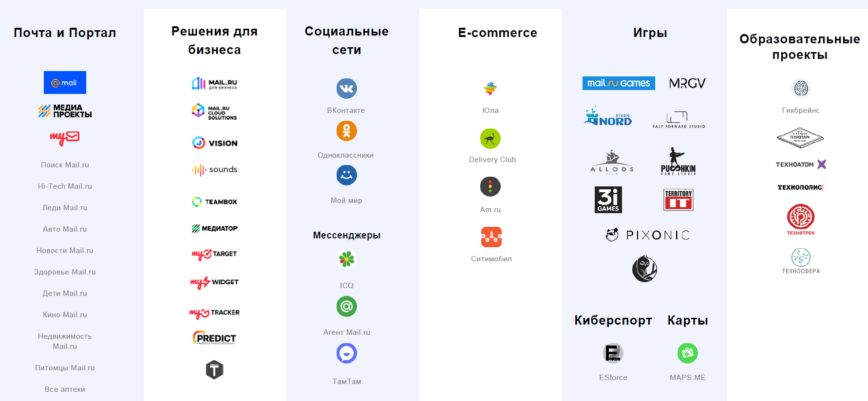The height and width of the screenshot is (401, 868).
Task: Click the Pixonic logo
Action: coord(647,235)
